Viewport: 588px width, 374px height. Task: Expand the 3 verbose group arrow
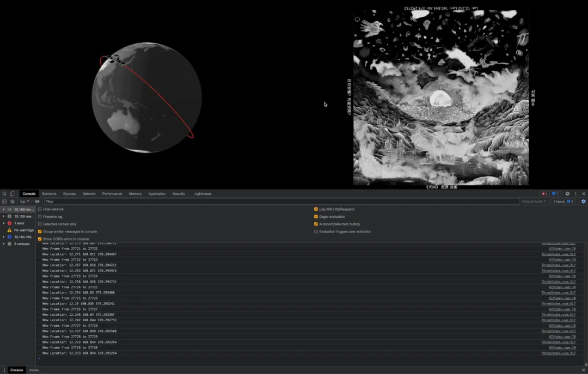tap(4, 244)
